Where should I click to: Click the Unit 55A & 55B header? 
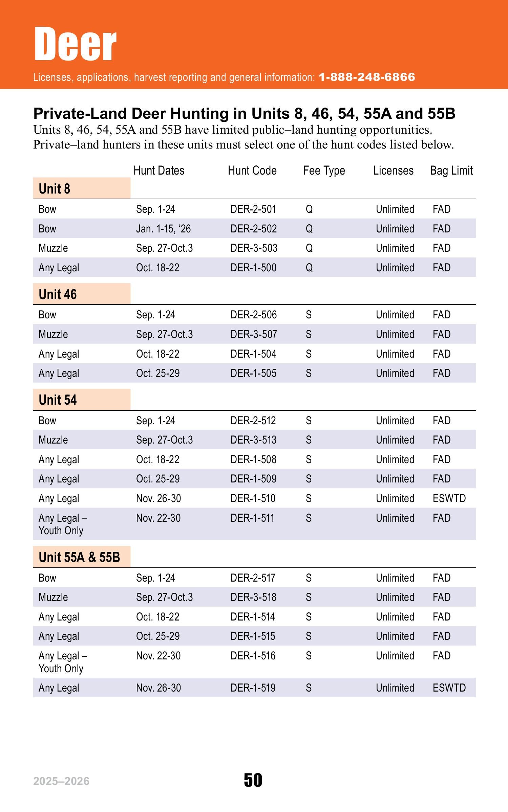tap(82, 557)
